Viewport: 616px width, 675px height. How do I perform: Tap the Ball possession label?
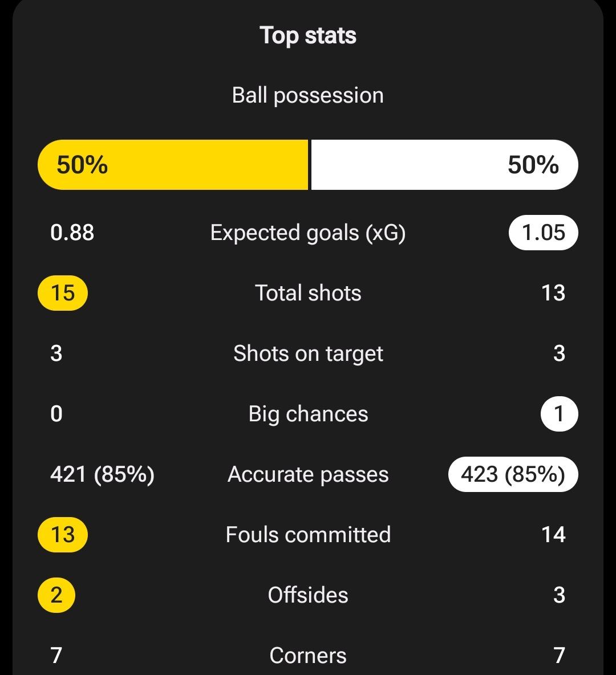[x=308, y=95]
